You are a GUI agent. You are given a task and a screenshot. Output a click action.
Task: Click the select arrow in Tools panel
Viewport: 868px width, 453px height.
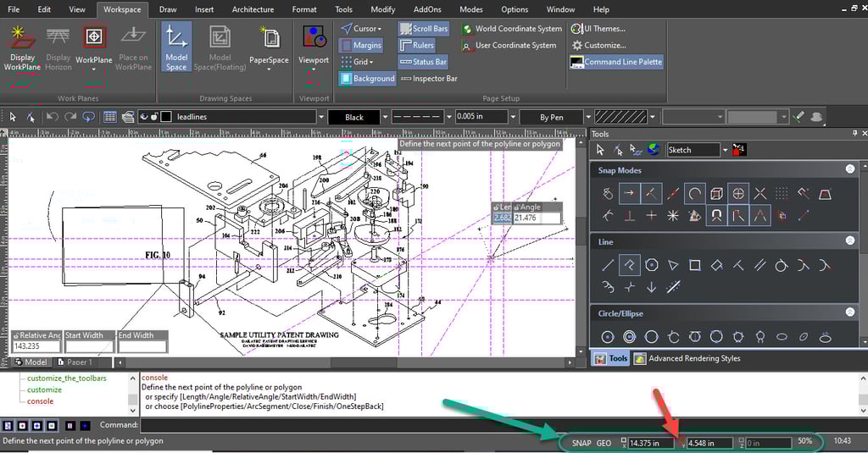coord(600,149)
